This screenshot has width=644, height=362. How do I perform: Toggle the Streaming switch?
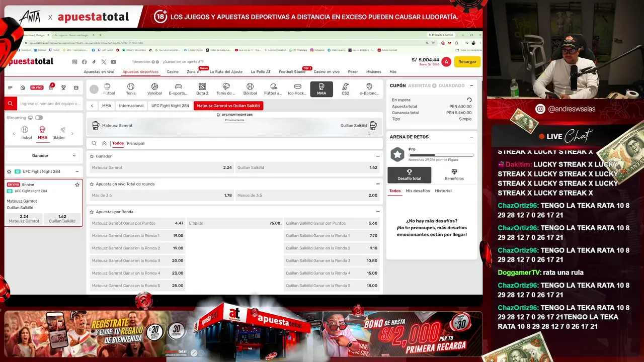[x=39, y=118]
